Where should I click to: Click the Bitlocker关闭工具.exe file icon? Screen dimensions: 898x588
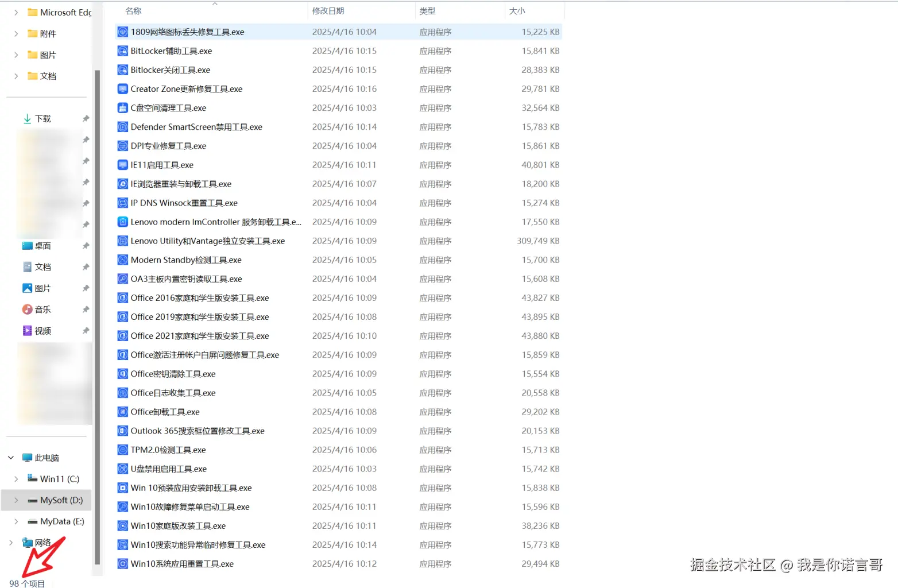(122, 70)
